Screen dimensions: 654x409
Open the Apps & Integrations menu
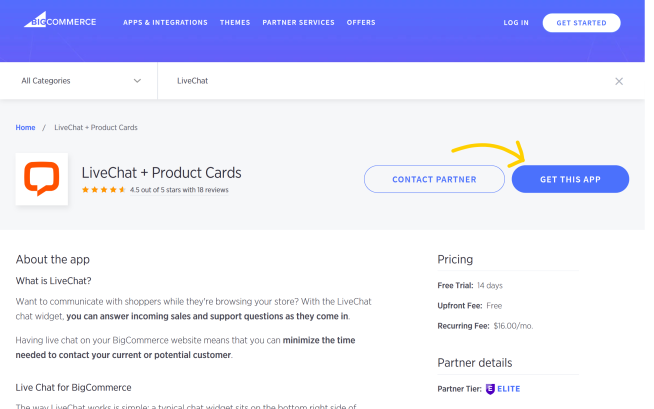pyautogui.click(x=165, y=23)
